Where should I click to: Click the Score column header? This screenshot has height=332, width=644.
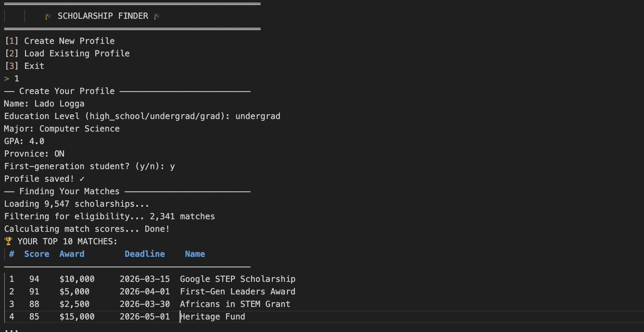click(37, 254)
